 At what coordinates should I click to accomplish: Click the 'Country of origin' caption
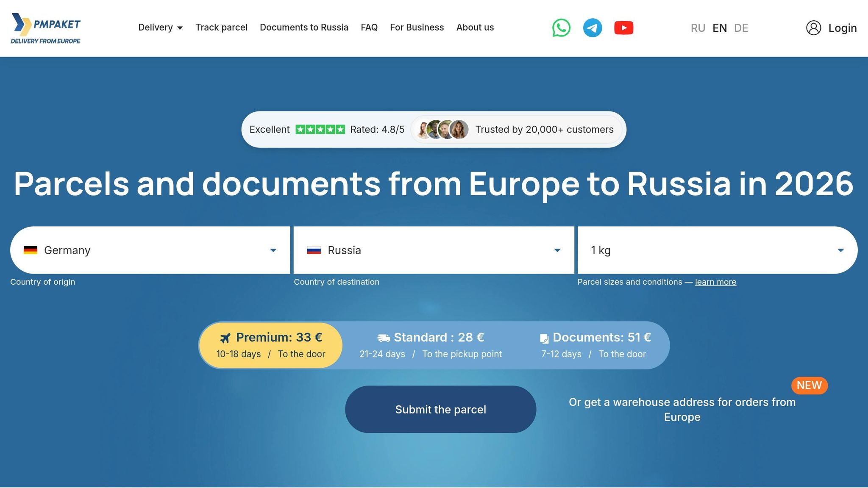pyautogui.click(x=42, y=282)
